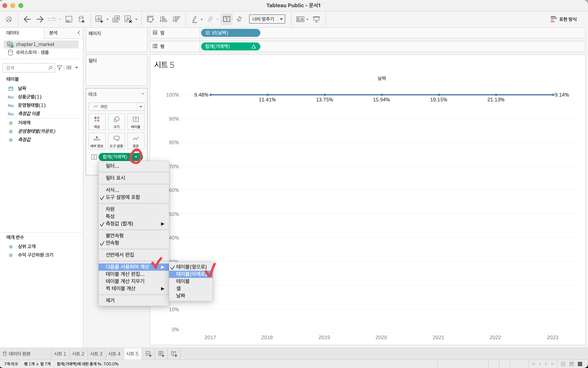Select Table (down) in the submenu
The height and width of the screenshot is (368, 588).
coord(191,274)
